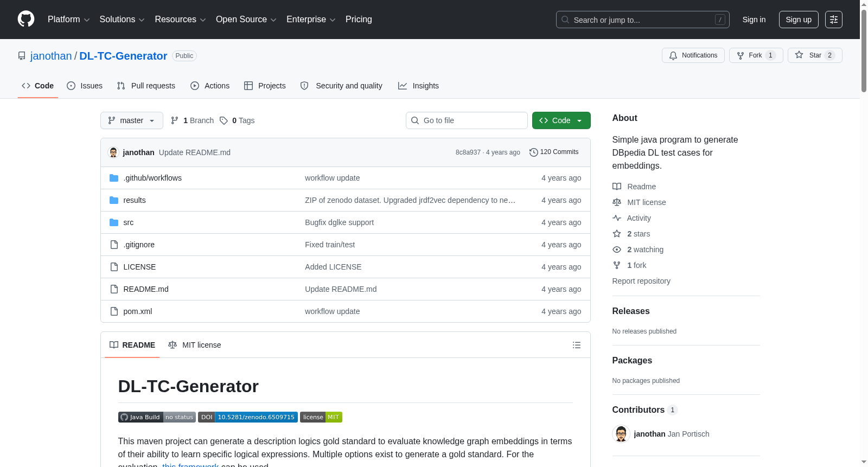Open the 'Added LICENSE' commit message

click(x=333, y=267)
